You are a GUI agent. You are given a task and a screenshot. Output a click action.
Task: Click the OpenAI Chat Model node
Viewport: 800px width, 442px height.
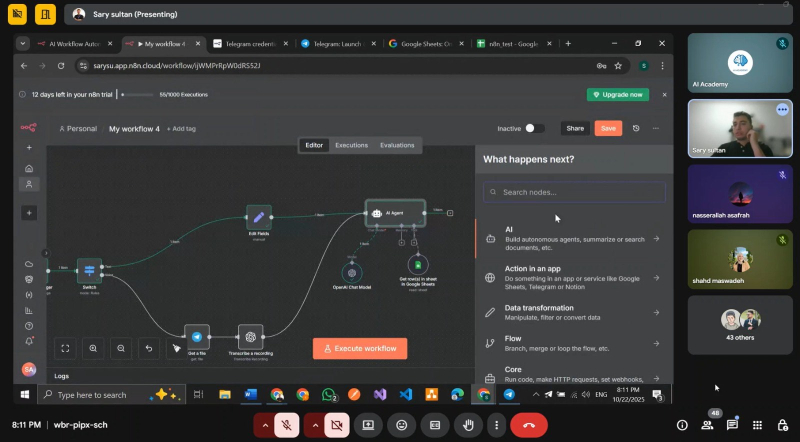[351, 271]
